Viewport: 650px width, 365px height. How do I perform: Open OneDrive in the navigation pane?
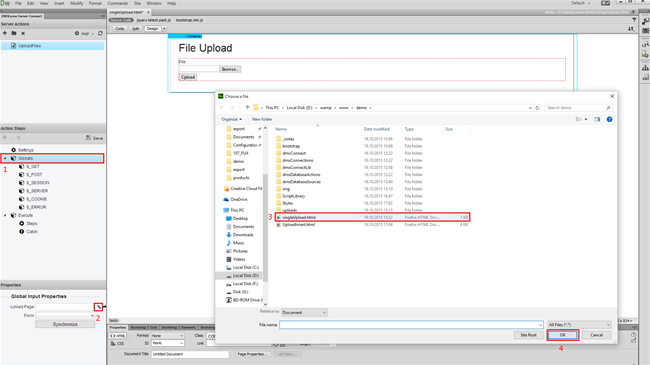click(235, 200)
